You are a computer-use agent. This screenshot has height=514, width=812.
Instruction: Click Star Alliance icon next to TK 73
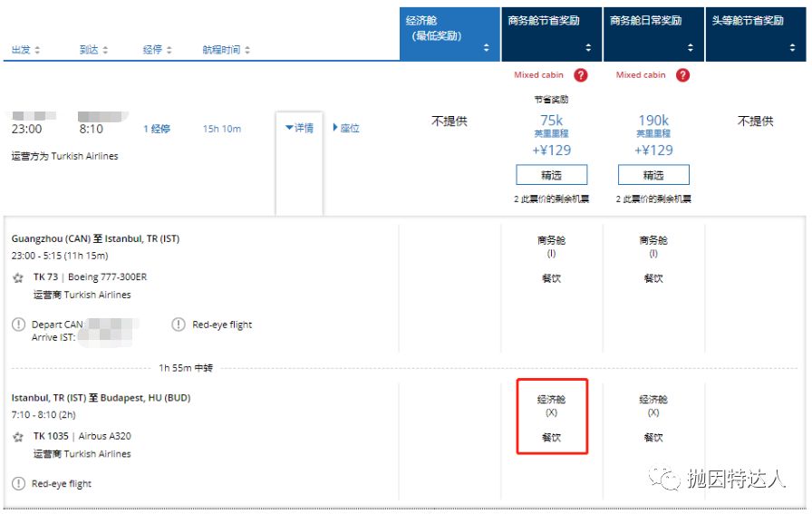tap(18, 277)
